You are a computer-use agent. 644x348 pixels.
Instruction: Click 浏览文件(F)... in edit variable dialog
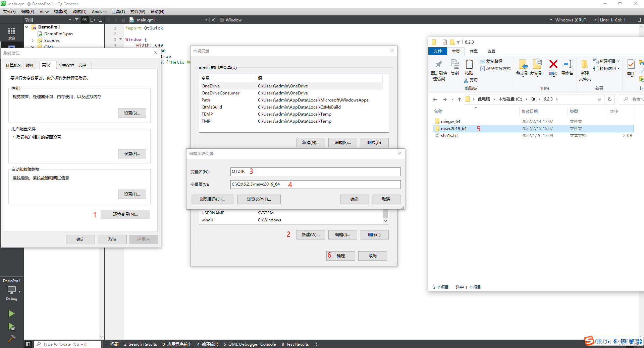pos(259,199)
